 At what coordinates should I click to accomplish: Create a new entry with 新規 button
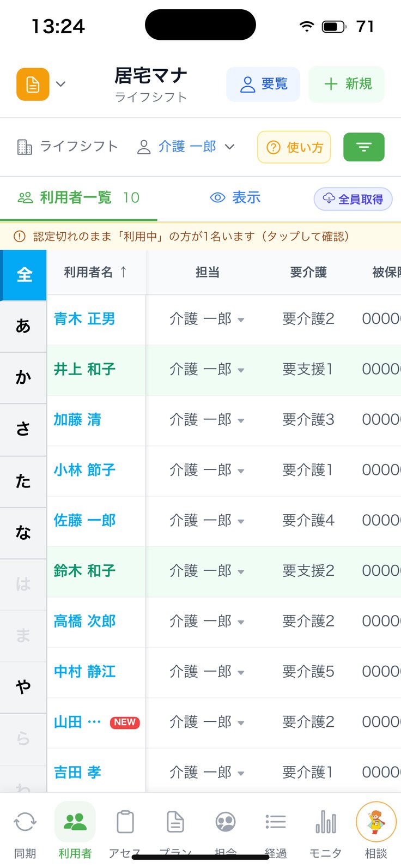pos(347,84)
